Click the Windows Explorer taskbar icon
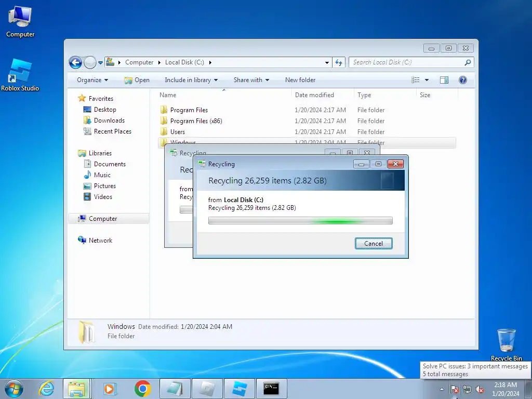This screenshot has width=532, height=399. 77,389
